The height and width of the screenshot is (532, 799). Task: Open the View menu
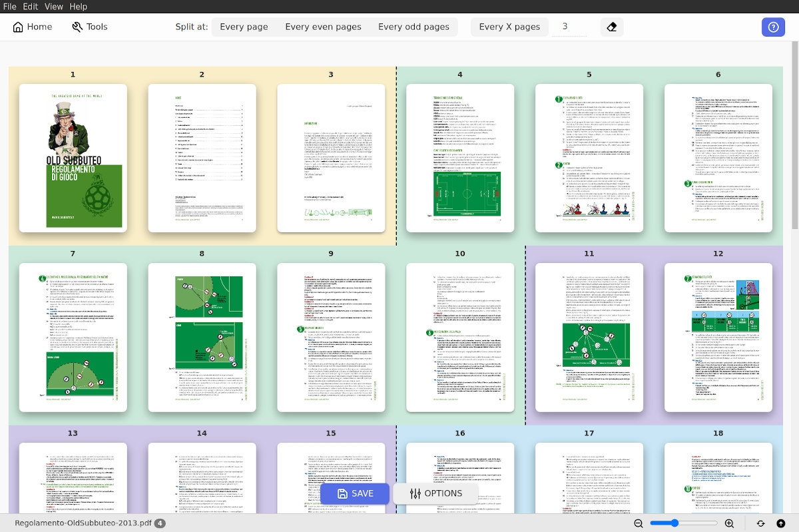tap(54, 7)
